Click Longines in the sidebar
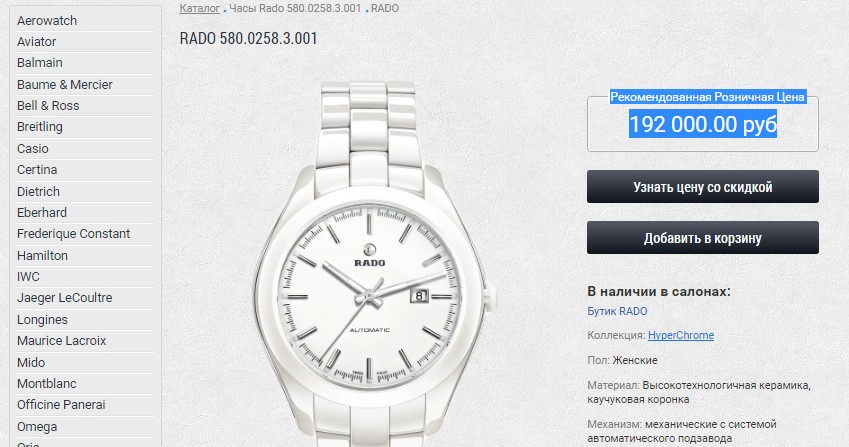849x447 pixels. tap(42, 320)
